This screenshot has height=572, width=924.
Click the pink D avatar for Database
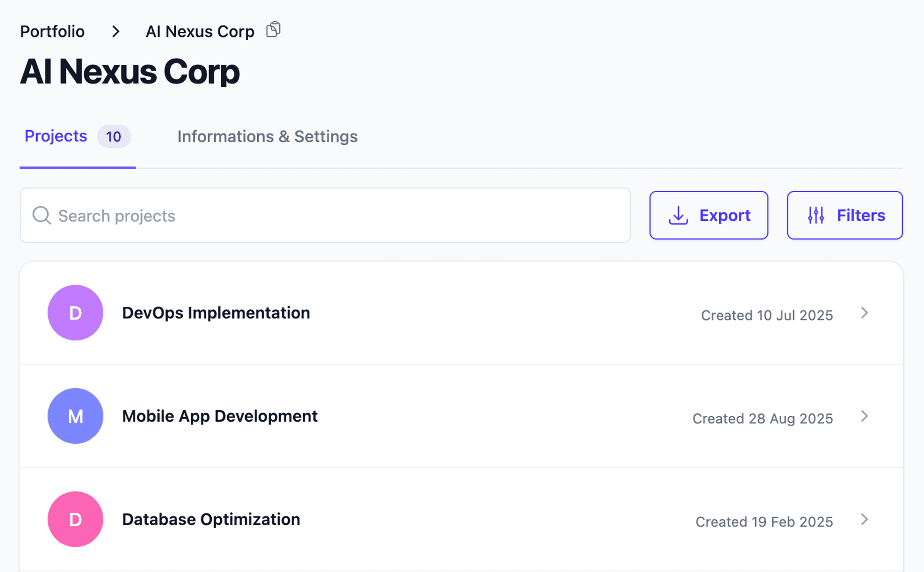click(75, 519)
